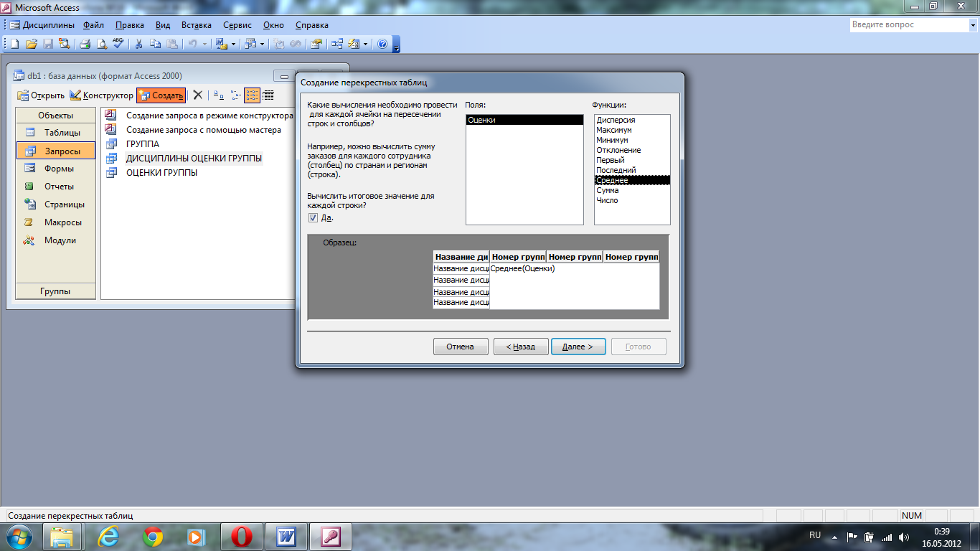The image size is (980, 551).
Task: Open the Вставка menu
Action: [x=197, y=24]
